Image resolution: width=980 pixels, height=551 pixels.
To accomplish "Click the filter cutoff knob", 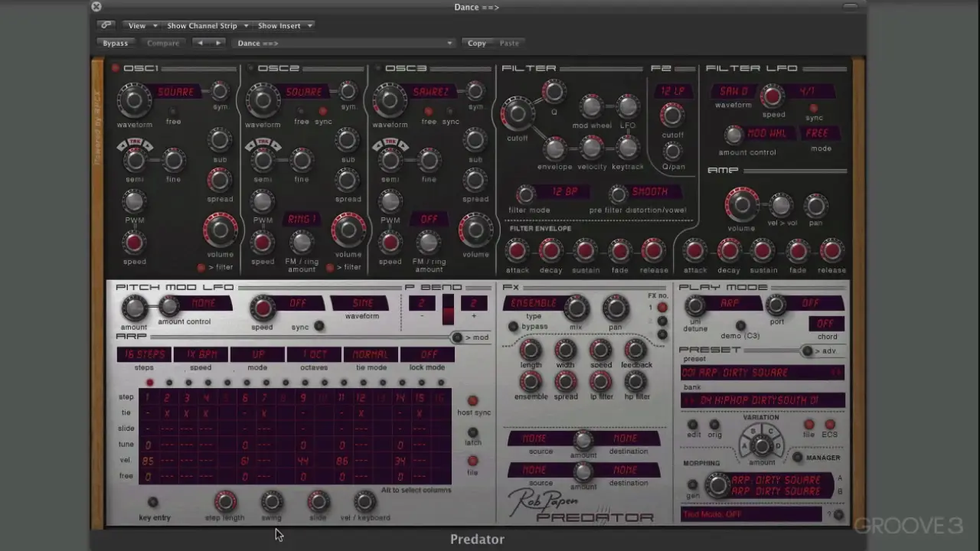I will tap(518, 114).
